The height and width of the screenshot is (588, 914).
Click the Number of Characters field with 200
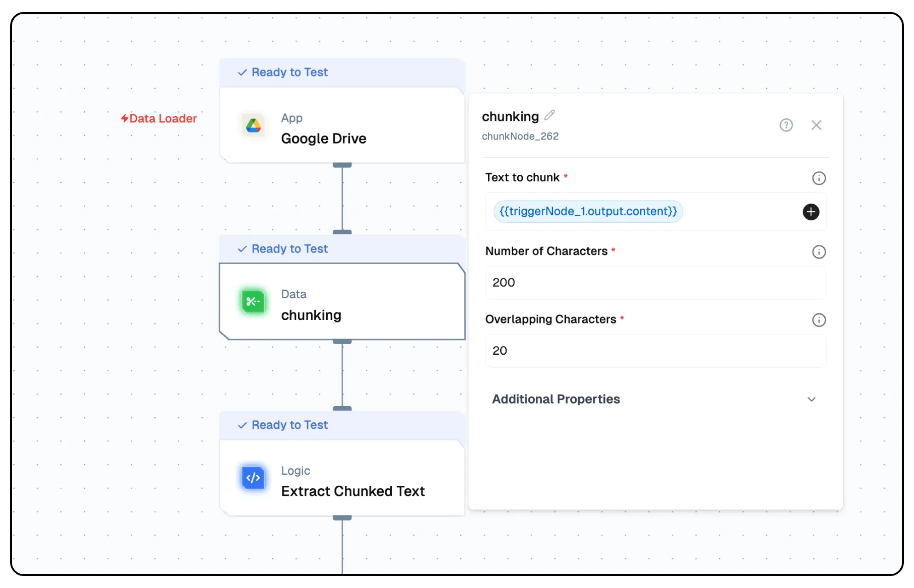[655, 282]
